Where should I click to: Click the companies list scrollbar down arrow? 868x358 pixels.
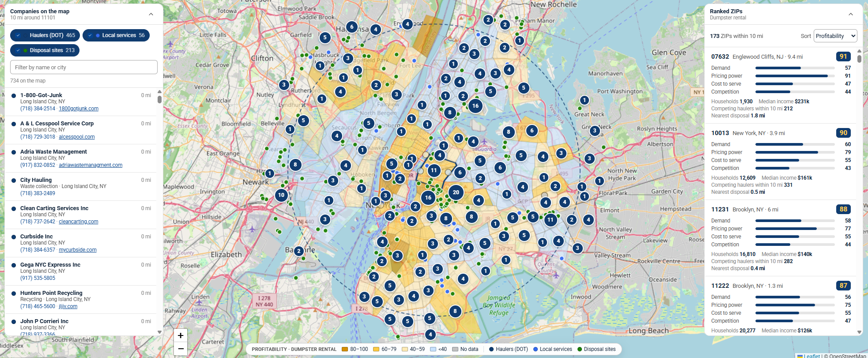click(x=159, y=332)
